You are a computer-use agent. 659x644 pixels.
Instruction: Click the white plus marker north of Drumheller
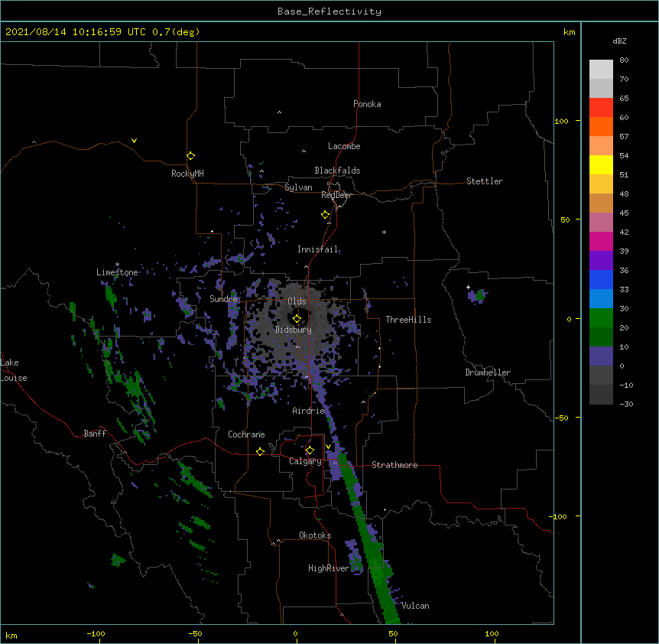point(468,287)
